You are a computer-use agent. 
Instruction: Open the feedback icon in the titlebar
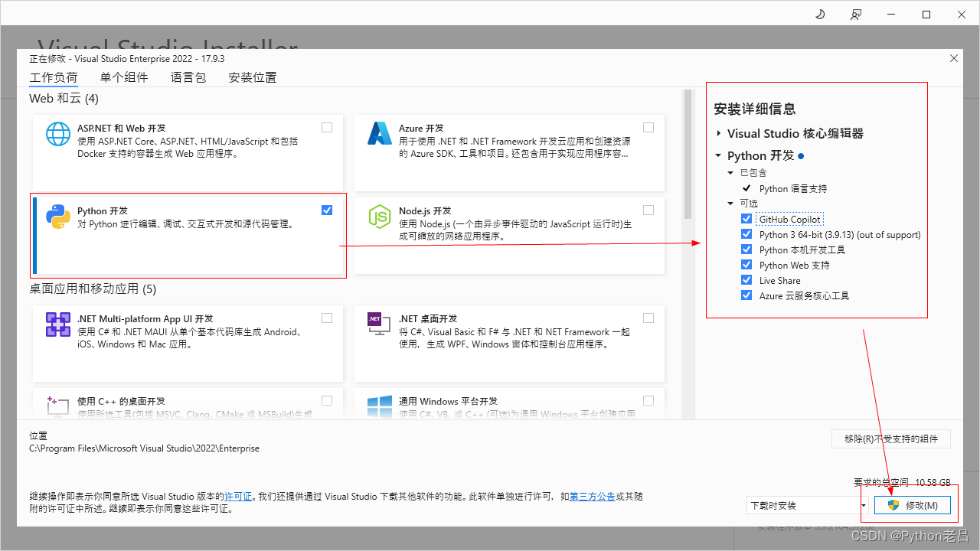856,14
